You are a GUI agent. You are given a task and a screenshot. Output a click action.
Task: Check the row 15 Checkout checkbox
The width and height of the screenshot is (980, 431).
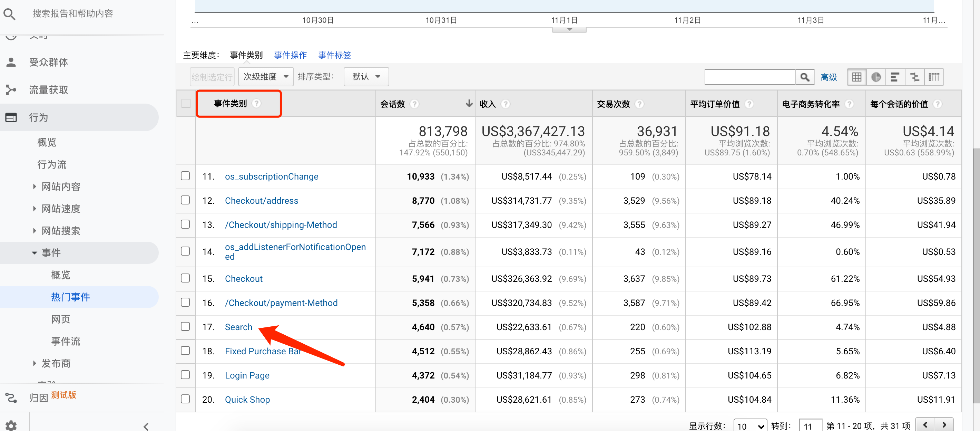pyautogui.click(x=185, y=278)
